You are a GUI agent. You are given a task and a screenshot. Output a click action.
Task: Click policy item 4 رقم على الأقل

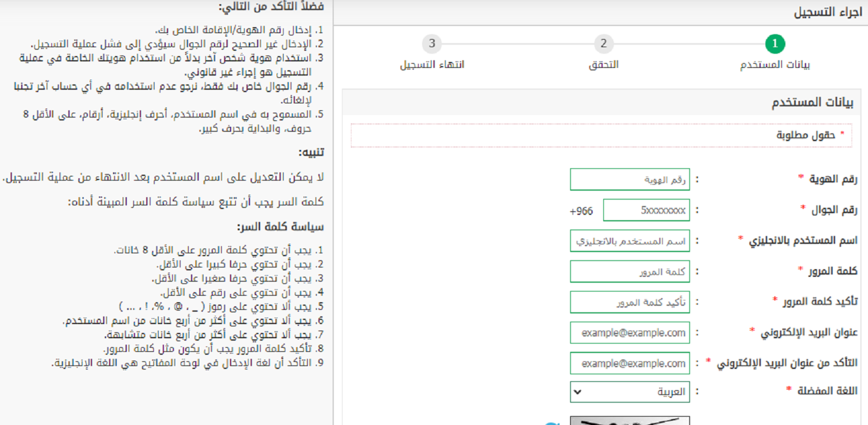click(x=242, y=293)
